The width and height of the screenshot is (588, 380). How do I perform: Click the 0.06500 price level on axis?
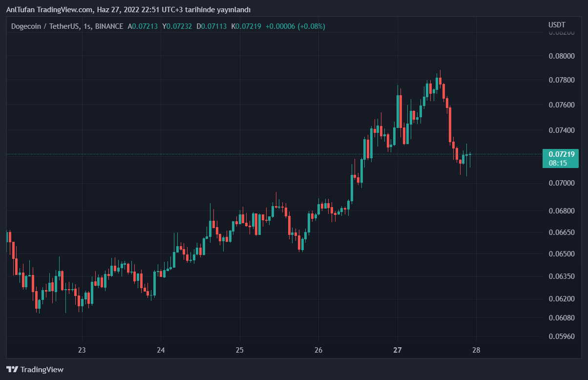click(x=561, y=254)
